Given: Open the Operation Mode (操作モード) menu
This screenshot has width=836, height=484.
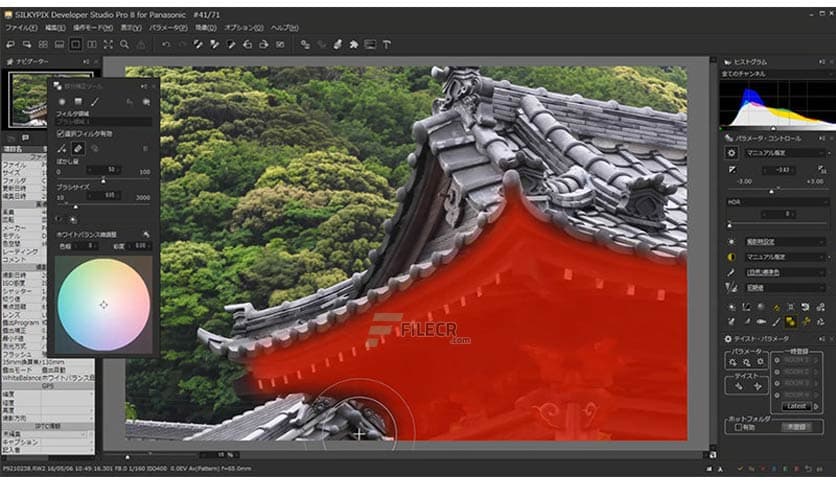Looking at the screenshot, I should (93, 28).
